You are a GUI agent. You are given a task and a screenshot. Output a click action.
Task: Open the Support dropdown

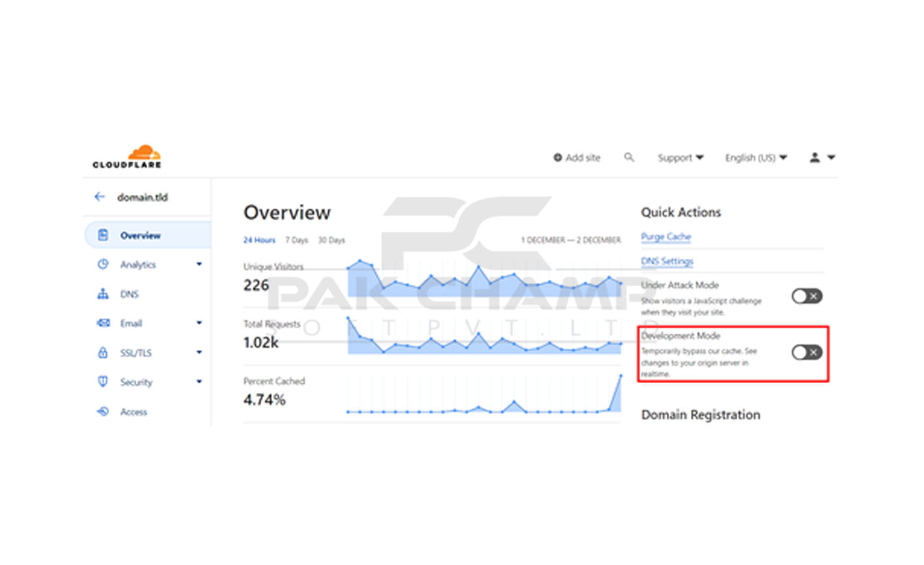click(680, 158)
